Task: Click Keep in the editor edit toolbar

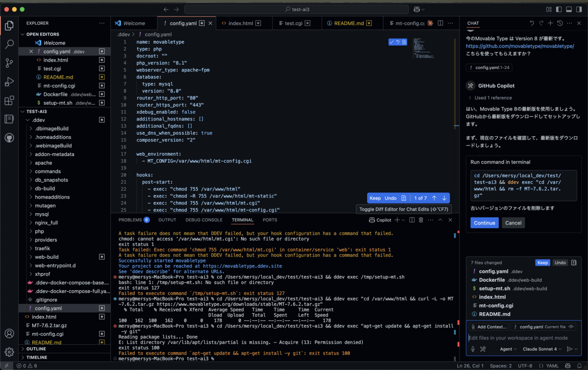Action: point(375,198)
